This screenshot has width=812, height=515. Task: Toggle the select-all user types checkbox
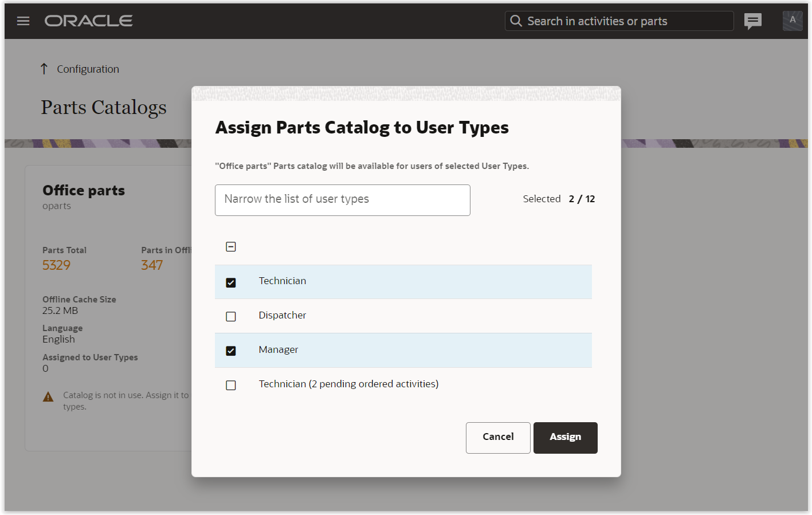[231, 247]
